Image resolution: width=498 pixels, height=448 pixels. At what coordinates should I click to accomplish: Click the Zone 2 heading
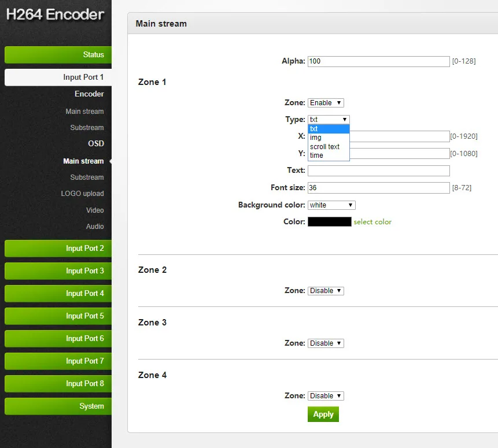tap(152, 270)
